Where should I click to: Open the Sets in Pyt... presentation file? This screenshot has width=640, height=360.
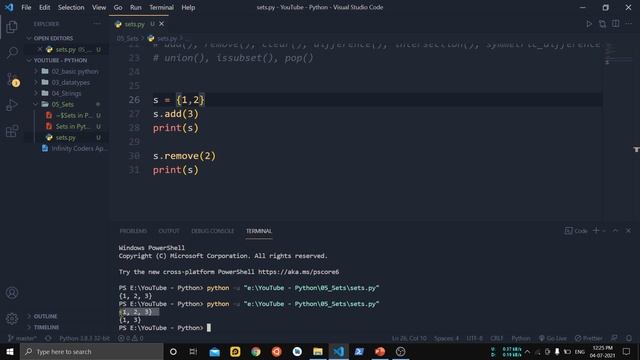(73, 127)
